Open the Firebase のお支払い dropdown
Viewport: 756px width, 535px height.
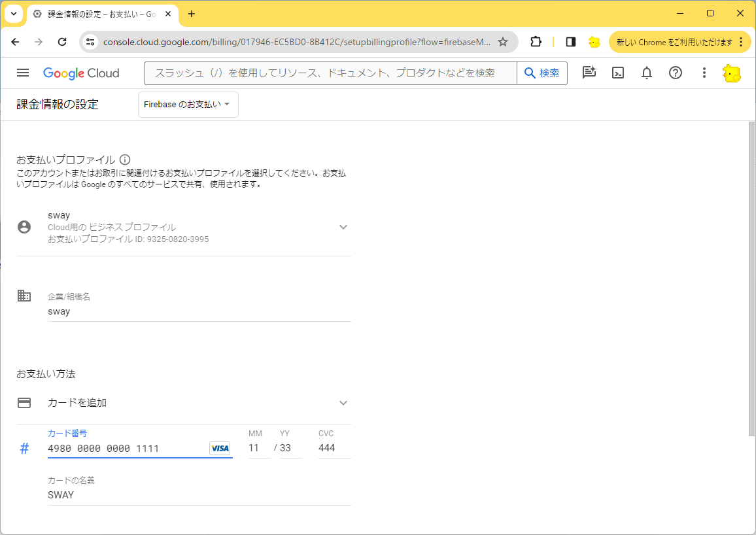(188, 105)
